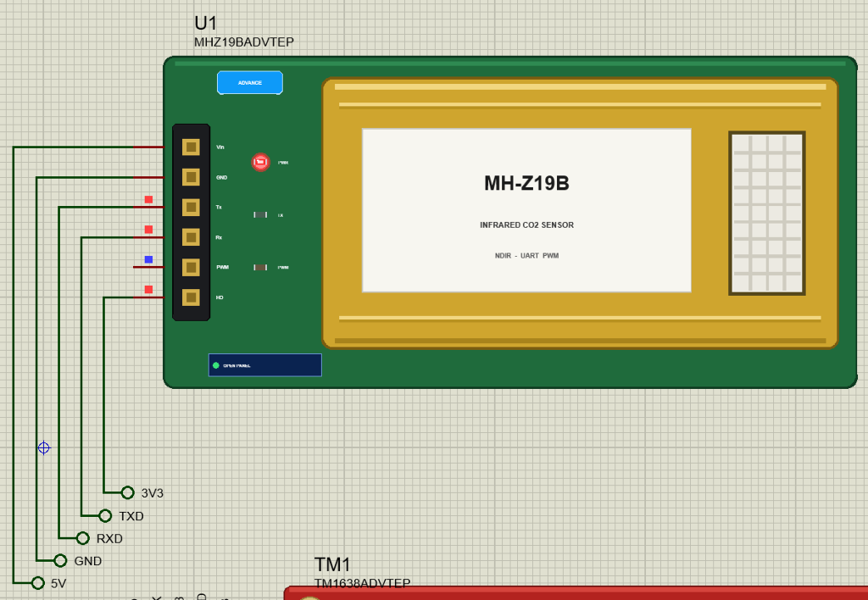The width and height of the screenshot is (868, 600).
Task: Select the MHZ19BADVTEP component value text
Action: (244, 42)
